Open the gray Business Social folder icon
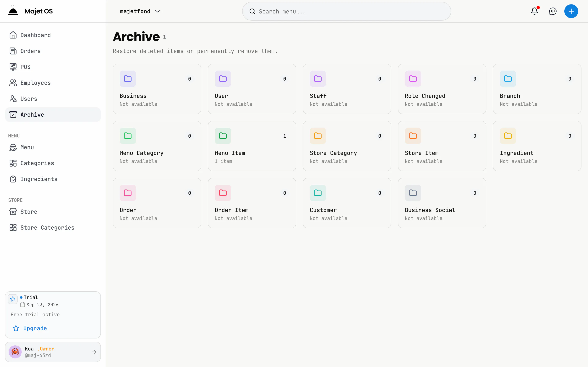The width and height of the screenshot is (588, 367). (x=413, y=193)
